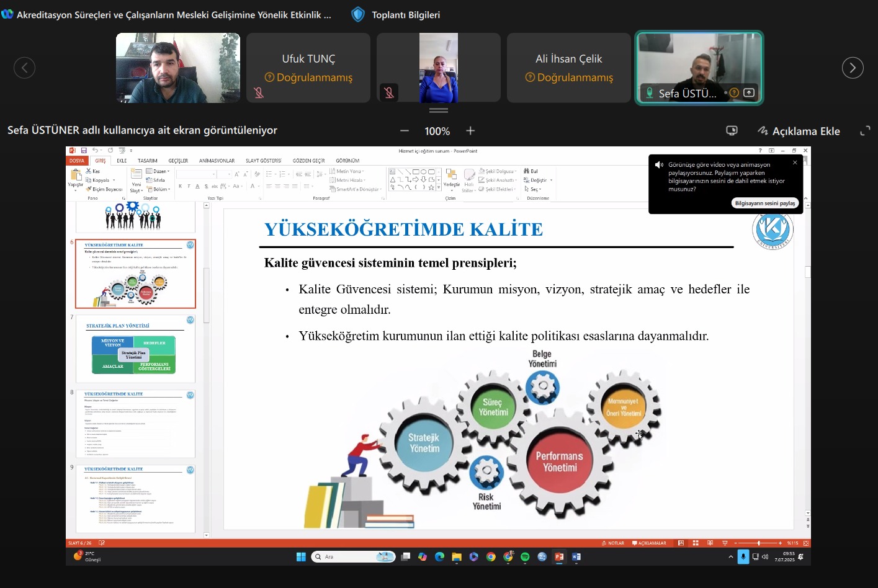Click slide thumbnail panel scrollbar
Image resolution: width=878 pixels, height=588 pixels.
pos(207,296)
